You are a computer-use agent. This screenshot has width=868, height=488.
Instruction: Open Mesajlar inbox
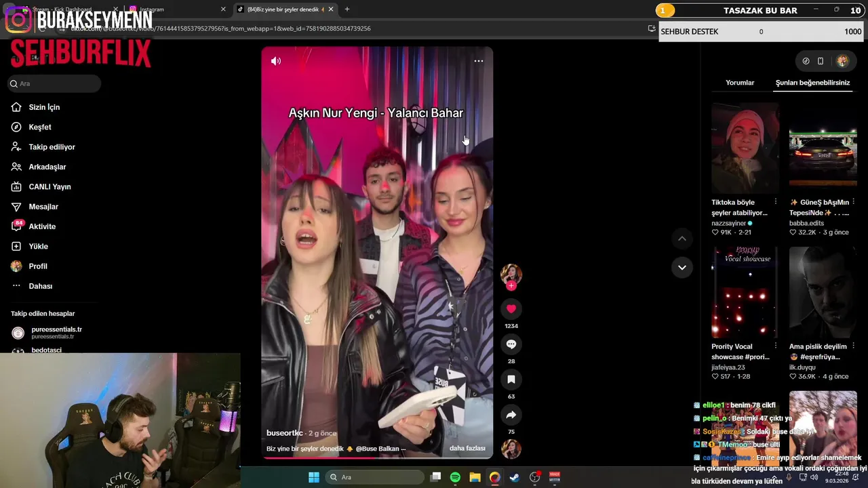click(43, 207)
